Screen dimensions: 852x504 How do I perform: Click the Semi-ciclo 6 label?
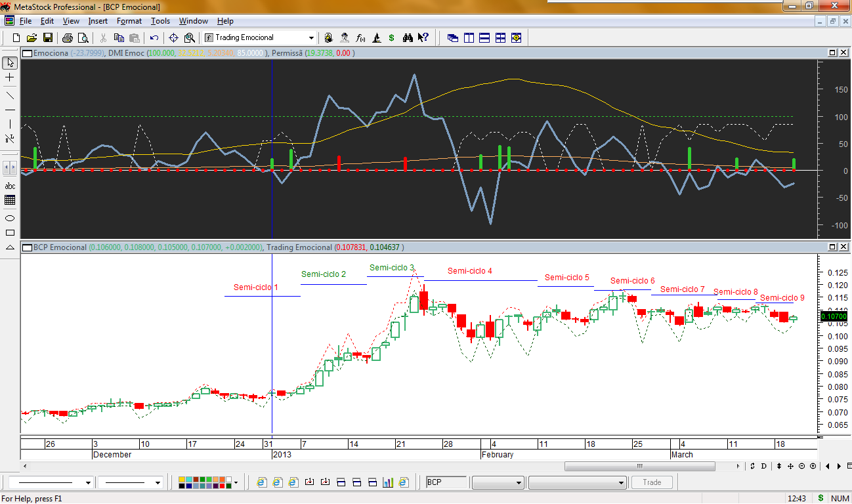633,281
